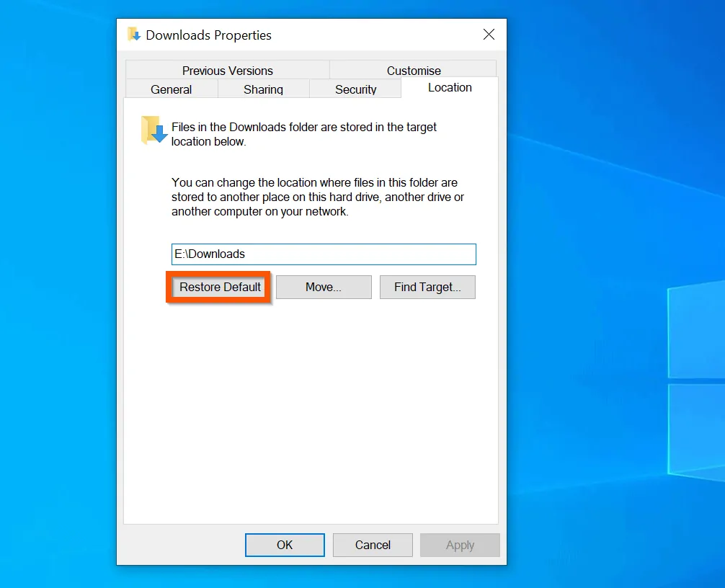Click the Move button

click(x=323, y=287)
